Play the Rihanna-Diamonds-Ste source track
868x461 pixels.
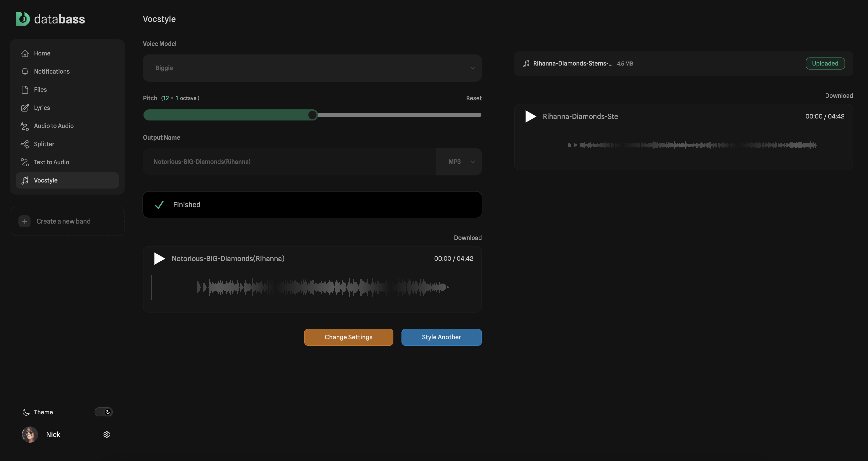(x=531, y=116)
